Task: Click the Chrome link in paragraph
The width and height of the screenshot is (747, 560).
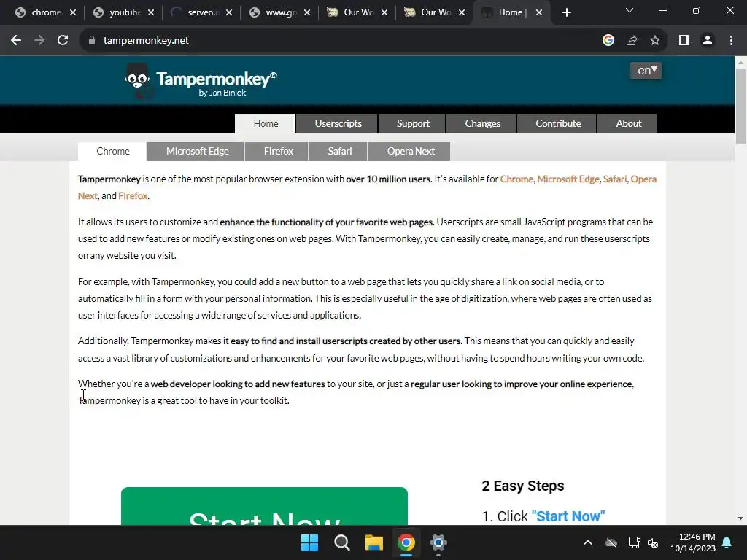Action: pos(516,179)
